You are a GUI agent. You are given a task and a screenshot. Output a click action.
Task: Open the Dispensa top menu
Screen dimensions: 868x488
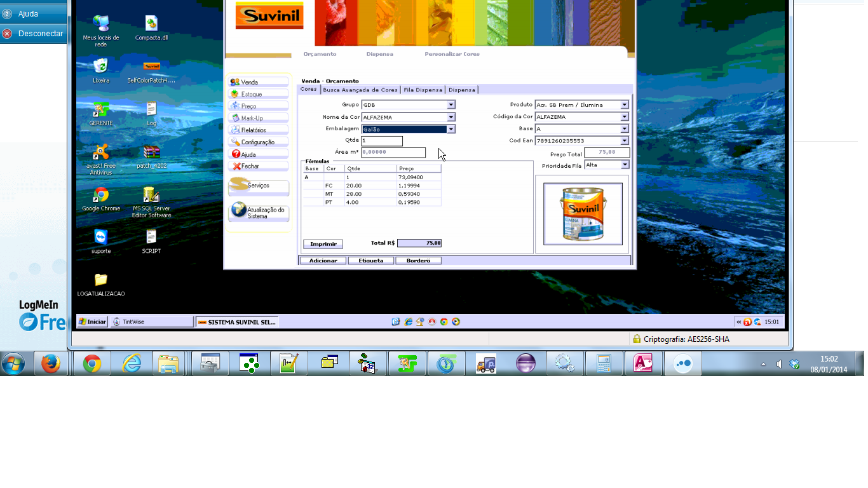click(x=380, y=54)
